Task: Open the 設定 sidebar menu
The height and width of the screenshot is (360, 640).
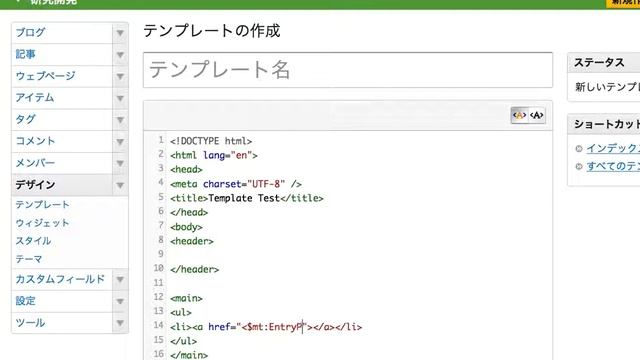Action: tap(25, 301)
